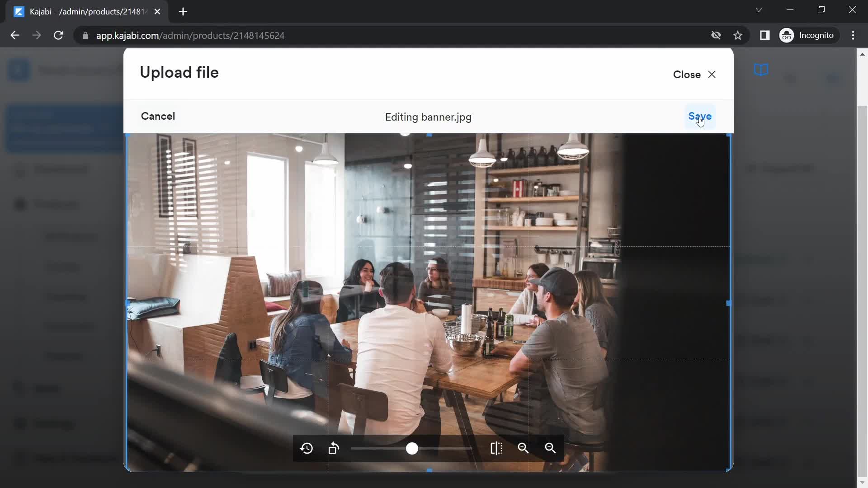Select the zoom out magnifier icon
This screenshot has width=868, height=488.
click(550, 448)
